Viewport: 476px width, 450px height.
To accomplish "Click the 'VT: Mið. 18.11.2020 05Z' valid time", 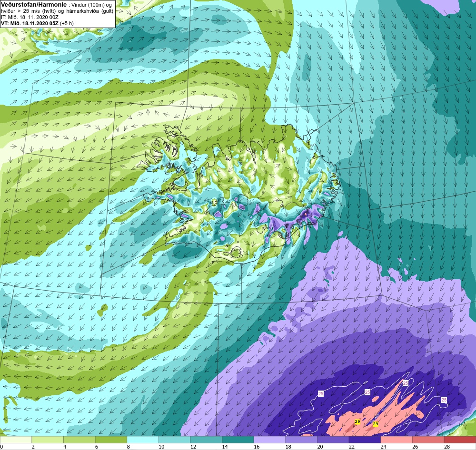I will click(30, 23).
